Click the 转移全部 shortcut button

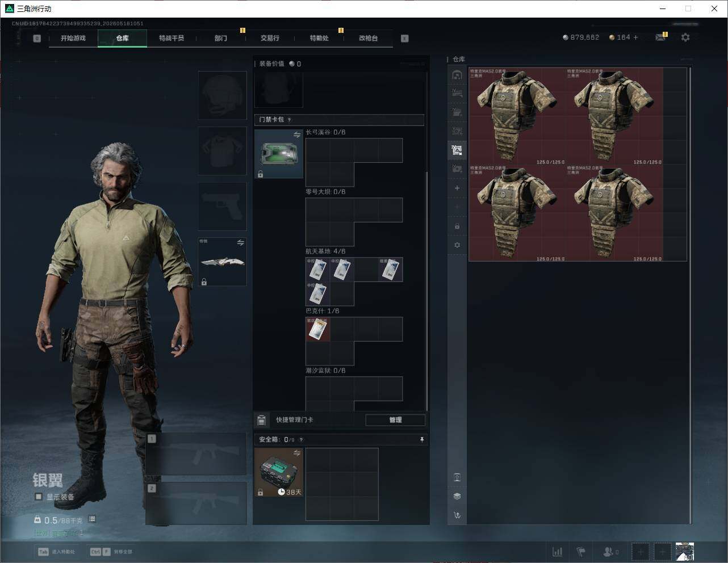pos(111,552)
